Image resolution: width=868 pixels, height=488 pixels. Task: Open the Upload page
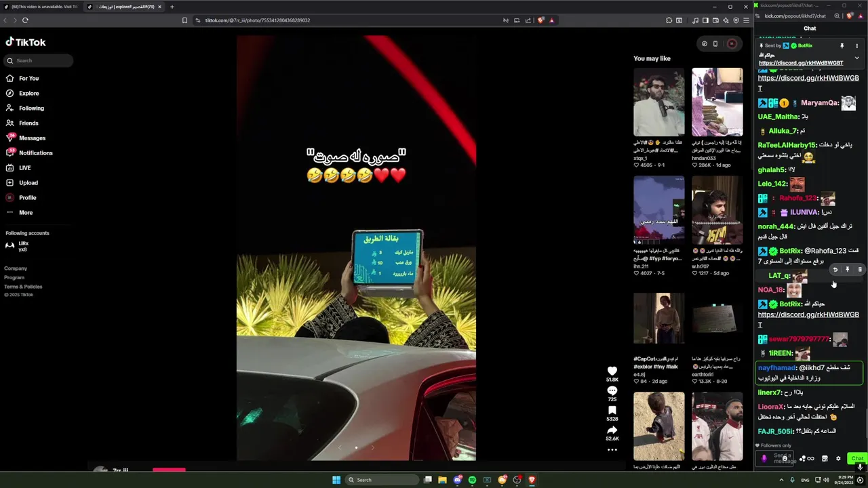click(22, 183)
